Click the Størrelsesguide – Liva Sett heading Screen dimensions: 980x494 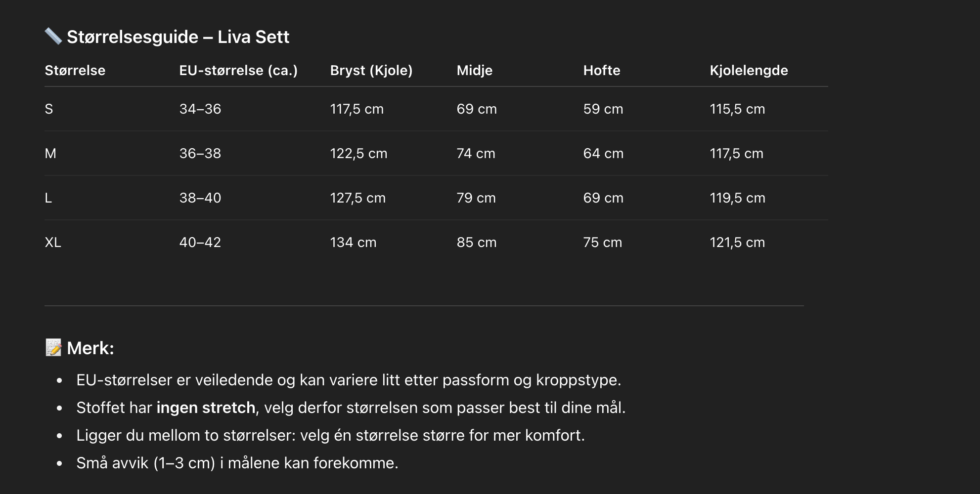(x=178, y=37)
